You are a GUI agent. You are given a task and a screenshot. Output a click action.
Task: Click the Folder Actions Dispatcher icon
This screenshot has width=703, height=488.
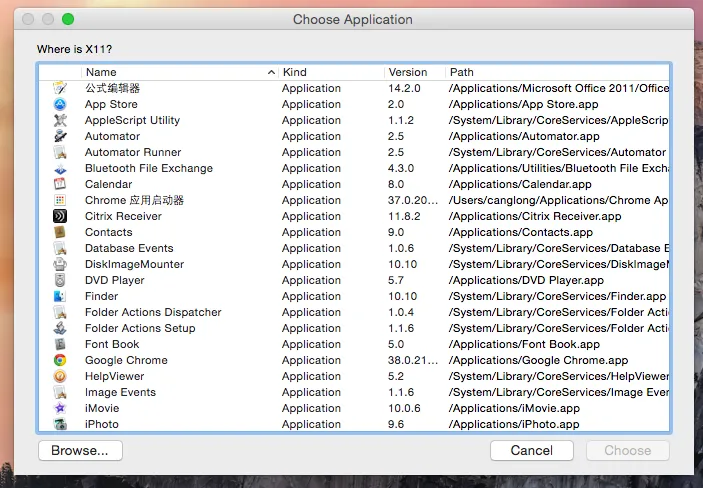coord(60,312)
